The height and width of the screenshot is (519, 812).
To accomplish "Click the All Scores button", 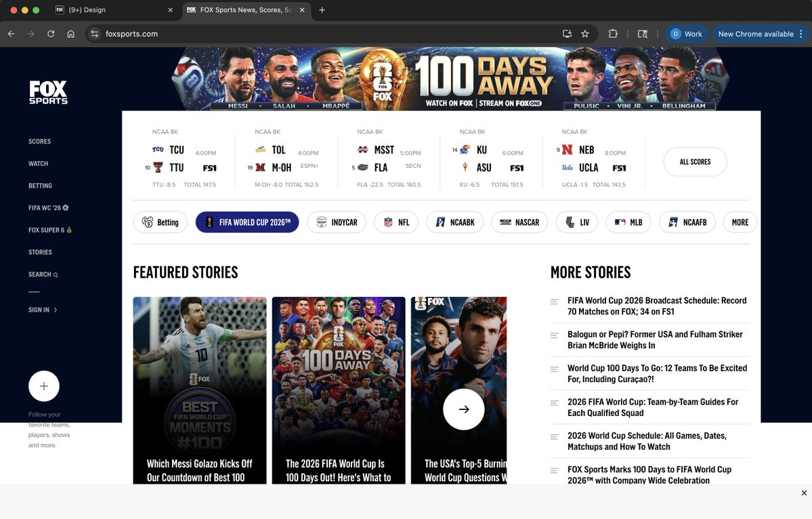I will pos(695,162).
